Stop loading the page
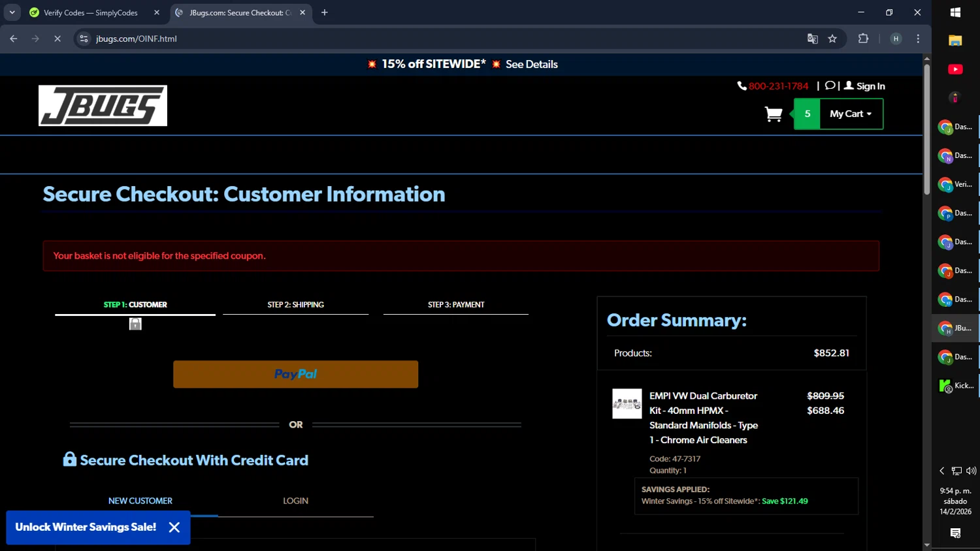 point(57,39)
